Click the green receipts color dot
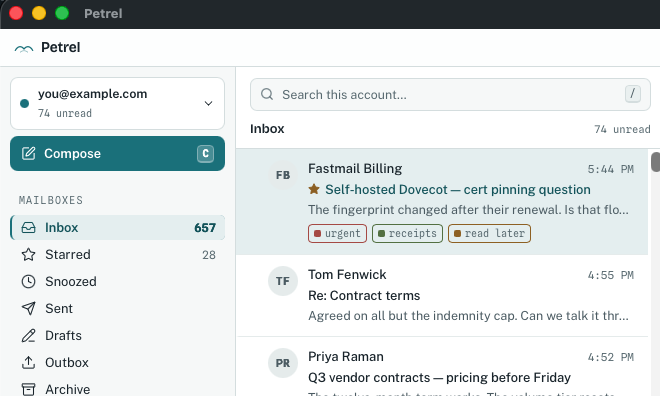This screenshot has width=660, height=396. click(x=381, y=234)
